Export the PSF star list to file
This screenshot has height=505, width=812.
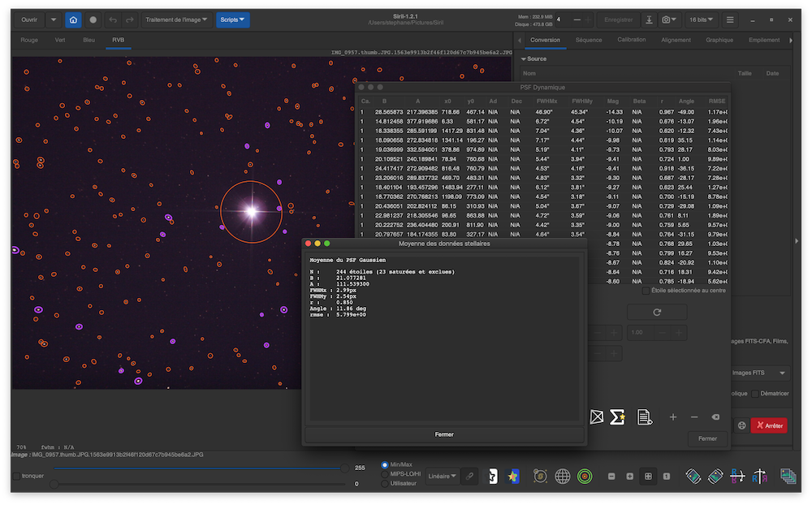coord(644,417)
